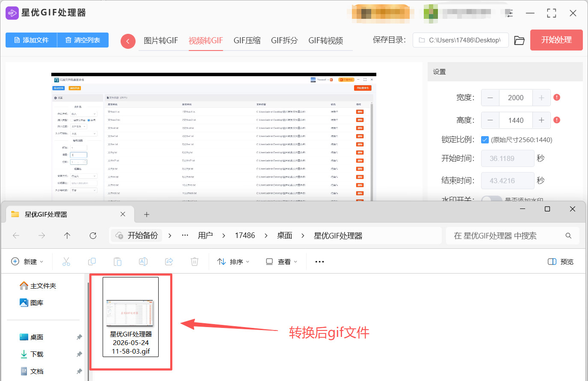Increase height with plus button
This screenshot has height=381, width=588.
[x=541, y=120]
